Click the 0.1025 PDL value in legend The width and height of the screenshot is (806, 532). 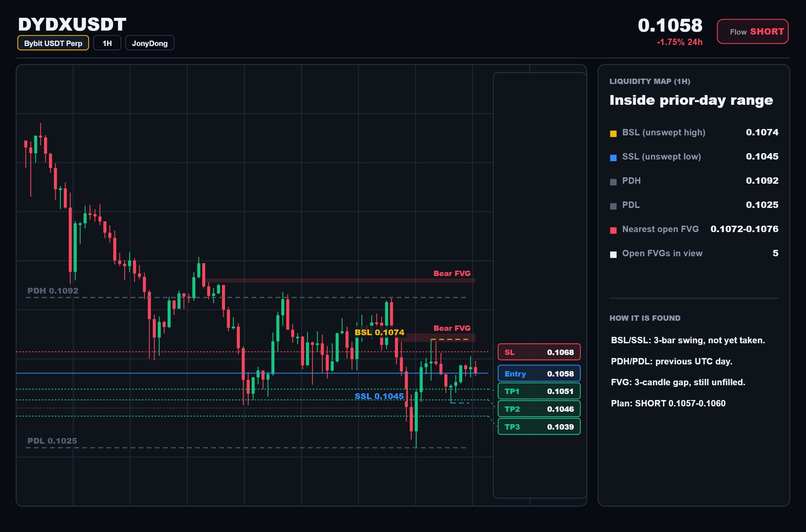click(x=762, y=205)
